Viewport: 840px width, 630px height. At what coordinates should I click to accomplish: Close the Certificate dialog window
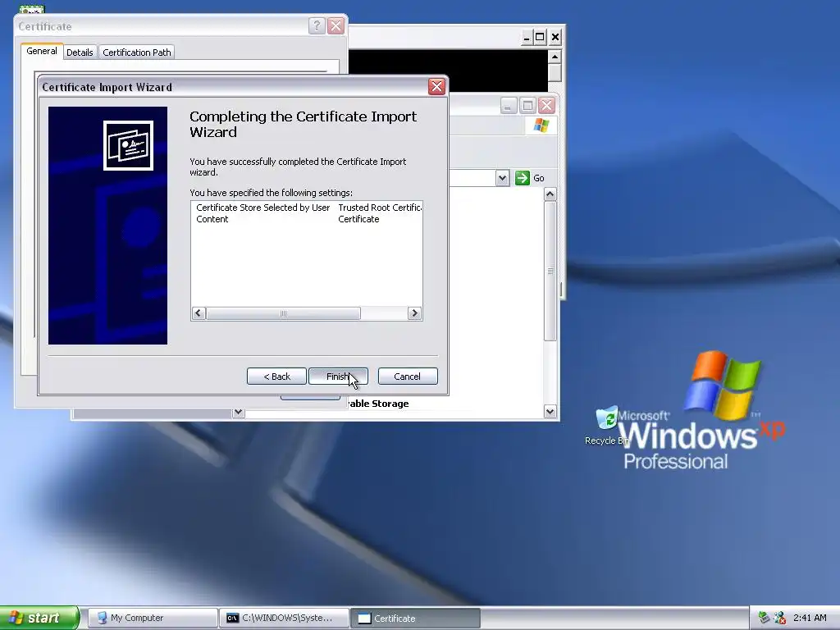click(x=336, y=25)
